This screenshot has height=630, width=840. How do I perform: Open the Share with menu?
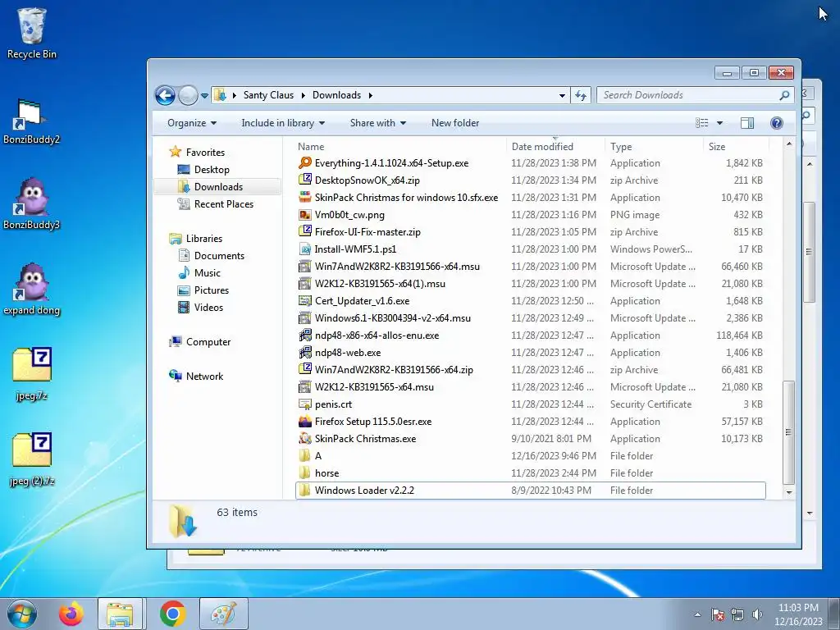click(377, 123)
